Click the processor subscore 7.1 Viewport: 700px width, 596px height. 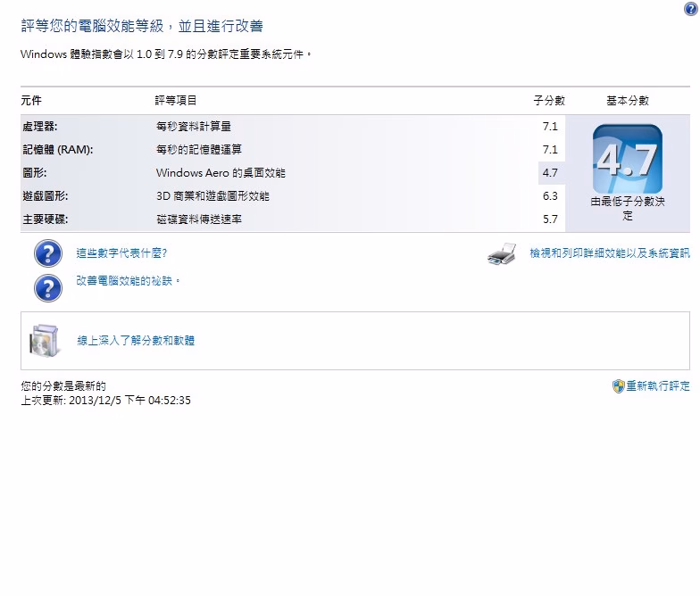(550, 127)
